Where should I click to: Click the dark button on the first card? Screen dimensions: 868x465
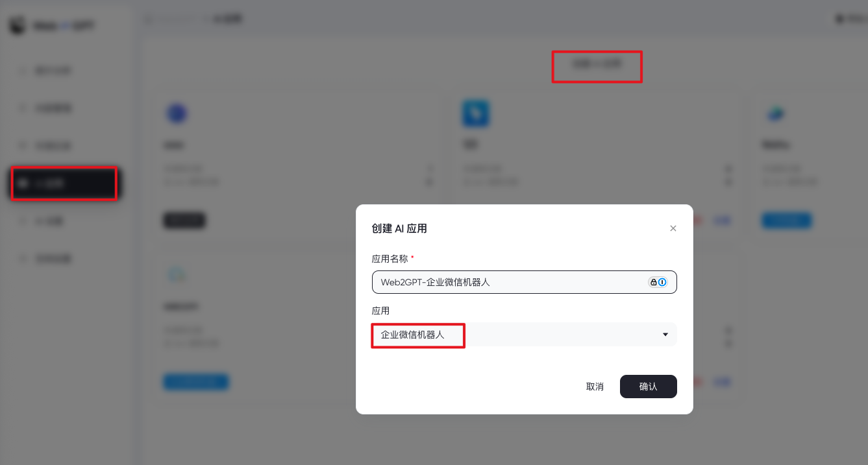pos(184,221)
